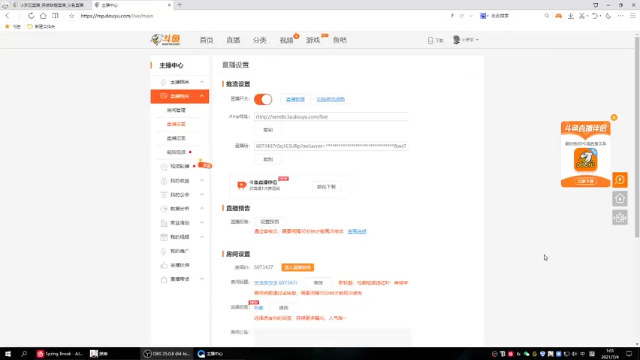The image size is (640, 360).
Task: Toggle night mode moon icon
Action: [x=608, y=16]
